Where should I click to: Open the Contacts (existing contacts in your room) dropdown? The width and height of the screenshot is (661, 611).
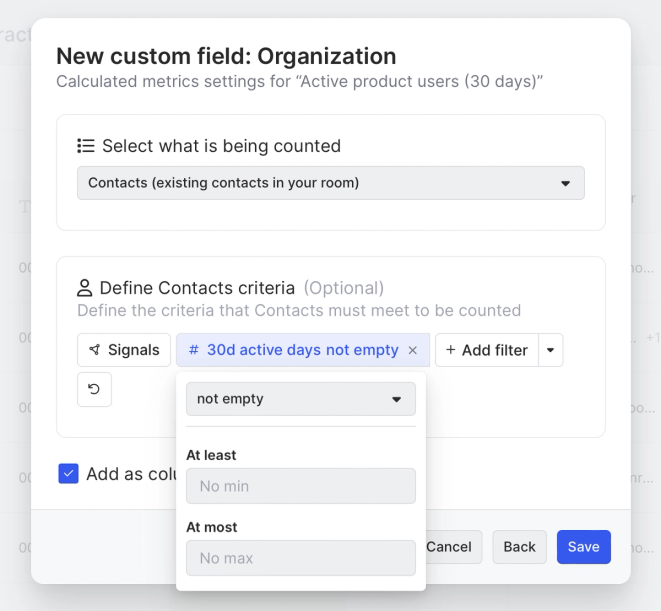tap(330, 183)
